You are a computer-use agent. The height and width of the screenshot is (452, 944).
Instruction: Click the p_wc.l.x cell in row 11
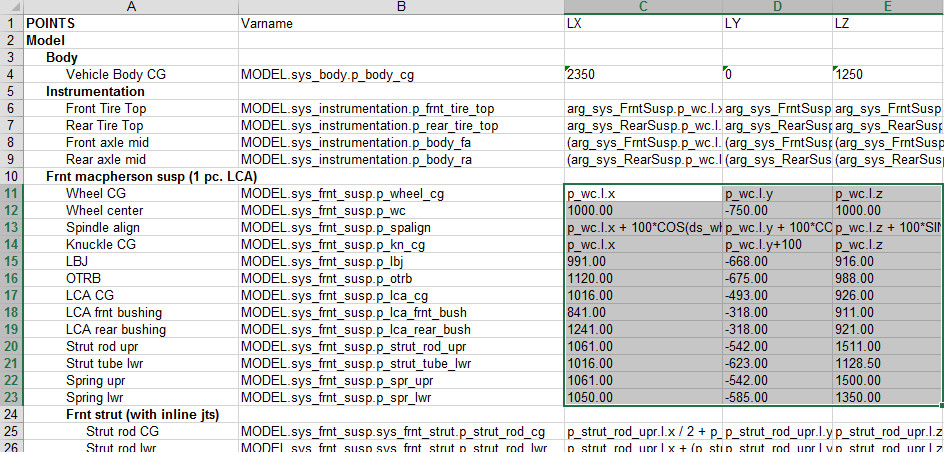pyautogui.click(x=644, y=194)
